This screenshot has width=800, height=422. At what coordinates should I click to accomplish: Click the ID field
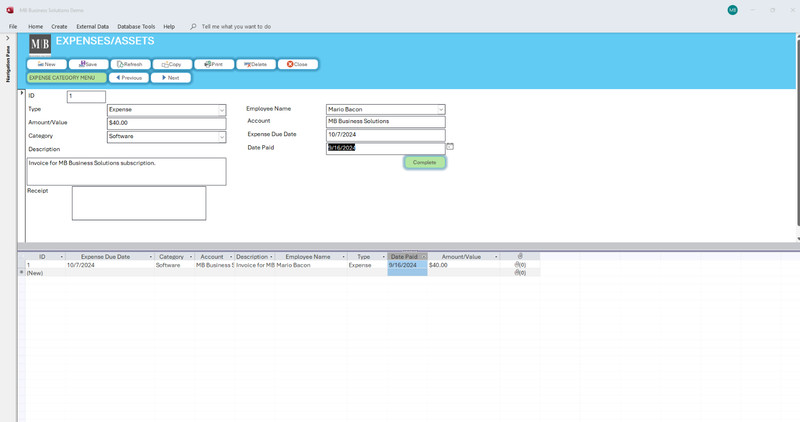click(x=86, y=96)
